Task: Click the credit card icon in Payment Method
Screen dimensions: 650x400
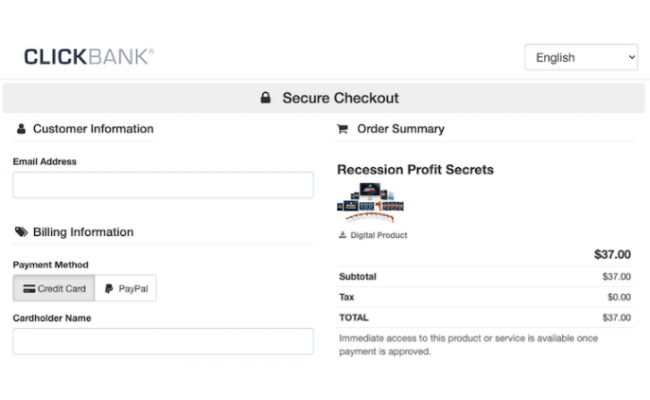Action: tap(29, 288)
